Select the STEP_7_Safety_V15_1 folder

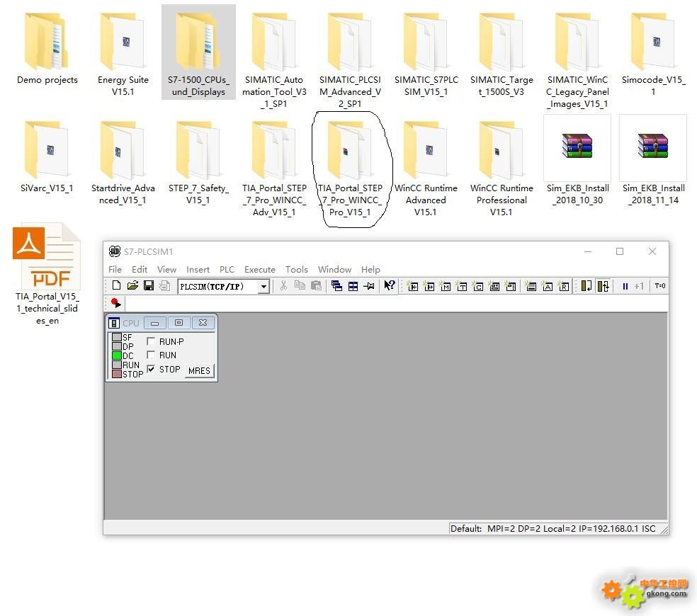tap(199, 162)
